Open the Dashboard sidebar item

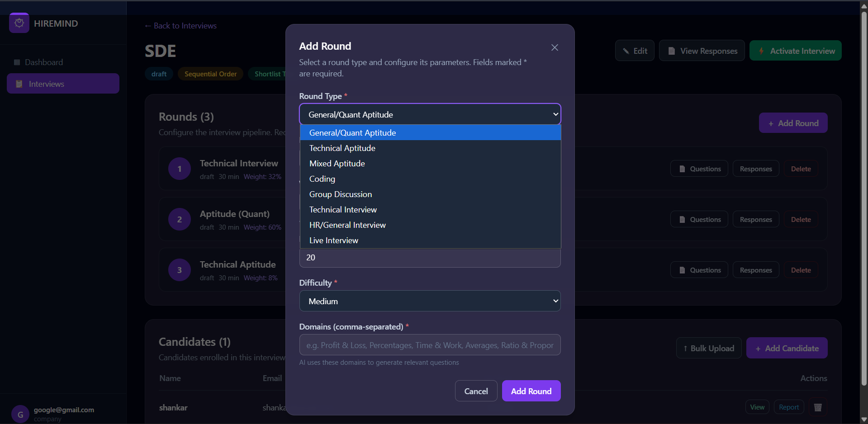[x=44, y=62]
